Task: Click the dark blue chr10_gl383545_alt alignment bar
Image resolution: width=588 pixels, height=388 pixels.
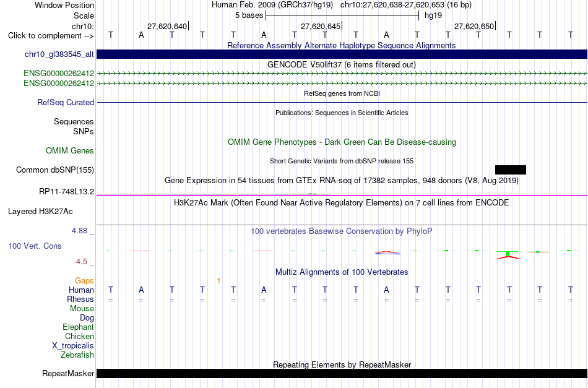Action: (x=342, y=54)
